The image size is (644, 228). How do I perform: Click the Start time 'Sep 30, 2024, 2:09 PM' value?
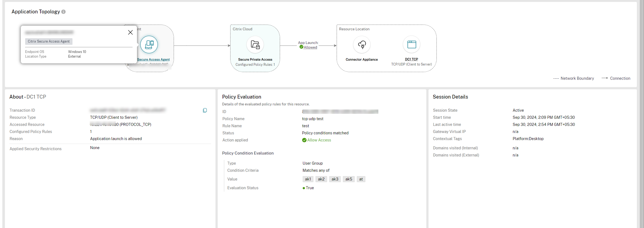544,117
